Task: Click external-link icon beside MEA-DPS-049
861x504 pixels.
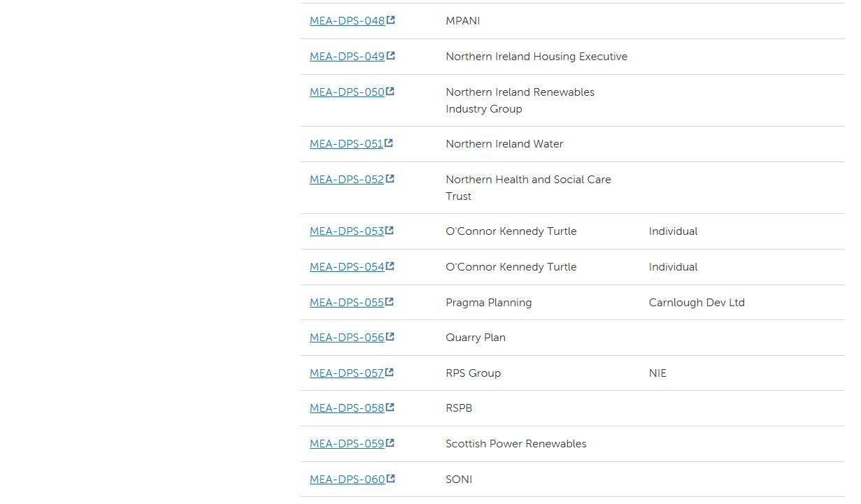Action: click(391, 56)
